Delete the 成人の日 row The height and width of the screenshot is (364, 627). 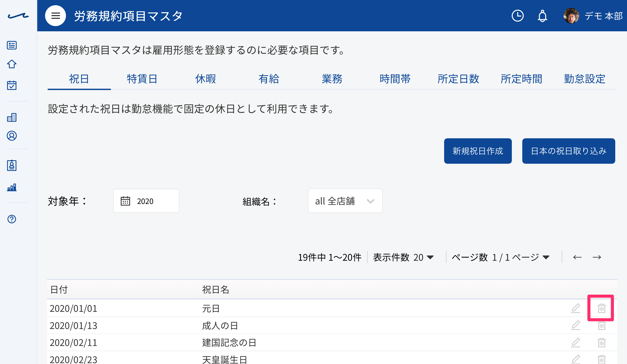601,326
